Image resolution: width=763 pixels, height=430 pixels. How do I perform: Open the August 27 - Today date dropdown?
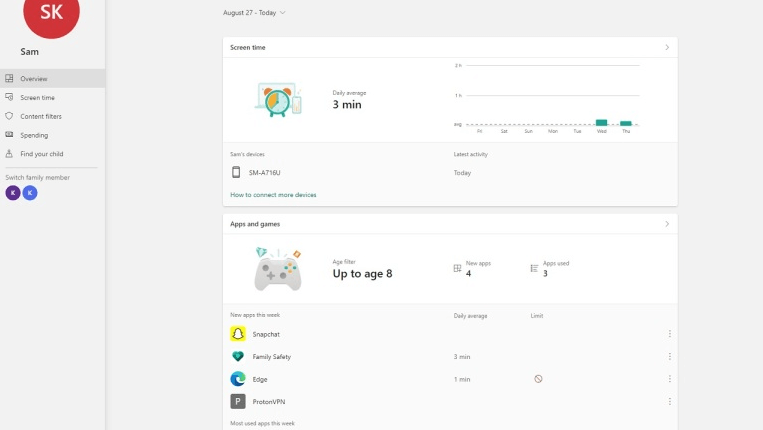coord(255,13)
